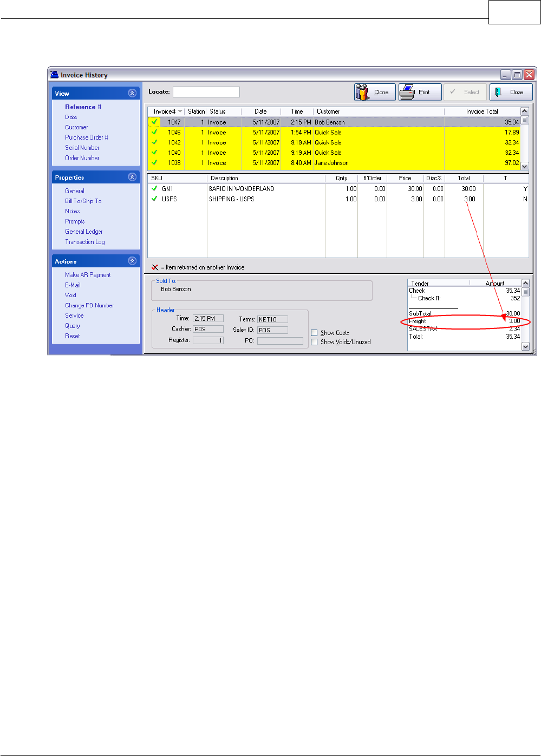Open Bill To/Ship To properties
541x756 pixels.
point(83,201)
